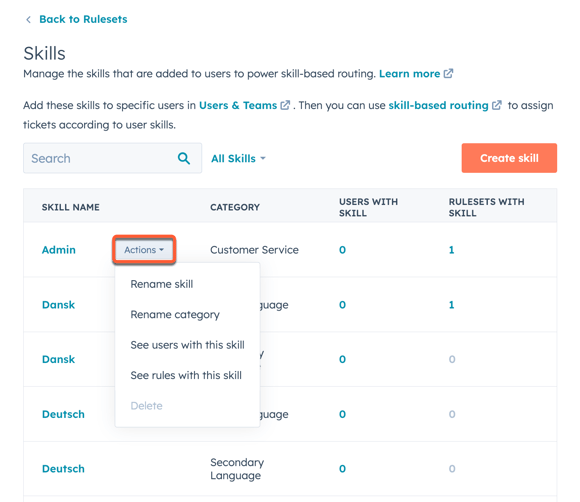Choose Rename category from the menu
Screen dimensions: 580x502
pyautogui.click(x=175, y=314)
